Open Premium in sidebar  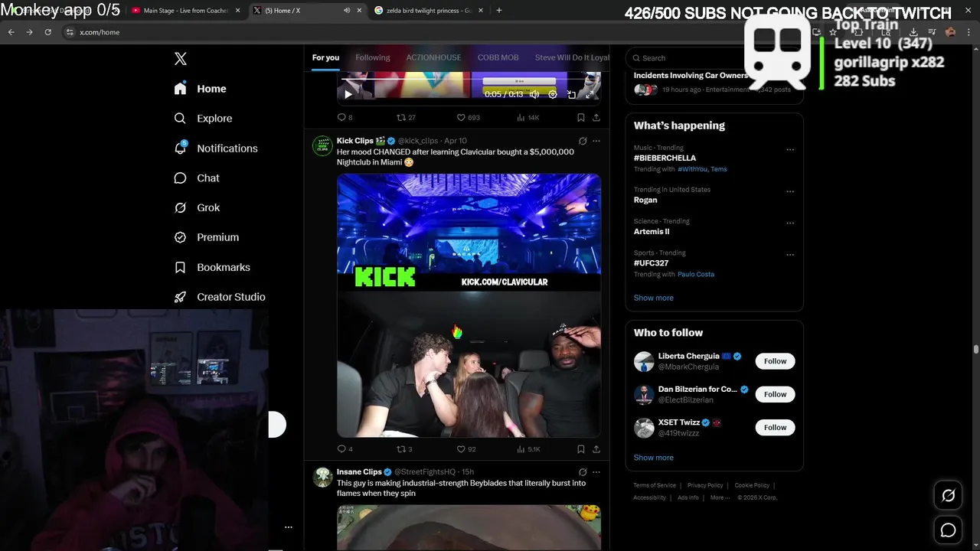pyautogui.click(x=207, y=237)
